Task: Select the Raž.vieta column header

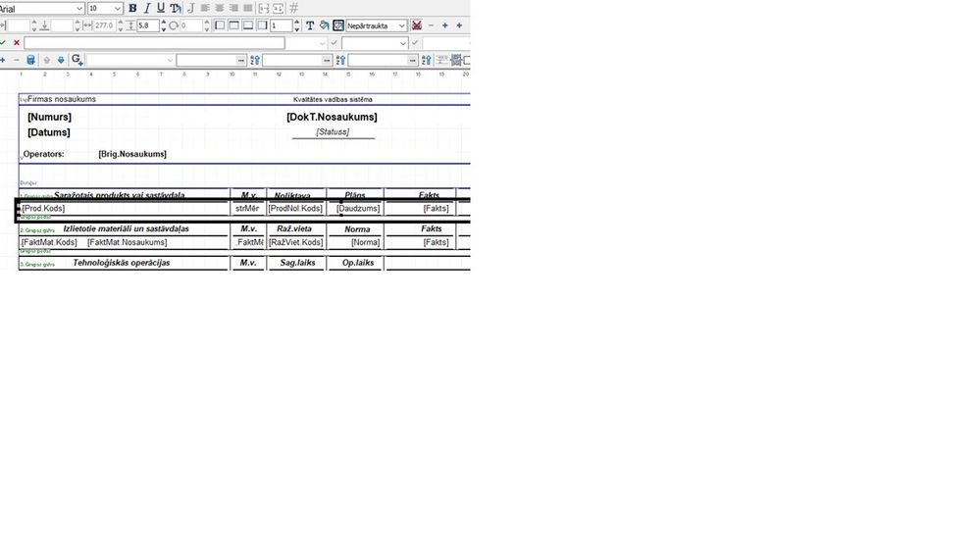Action: [x=294, y=228]
